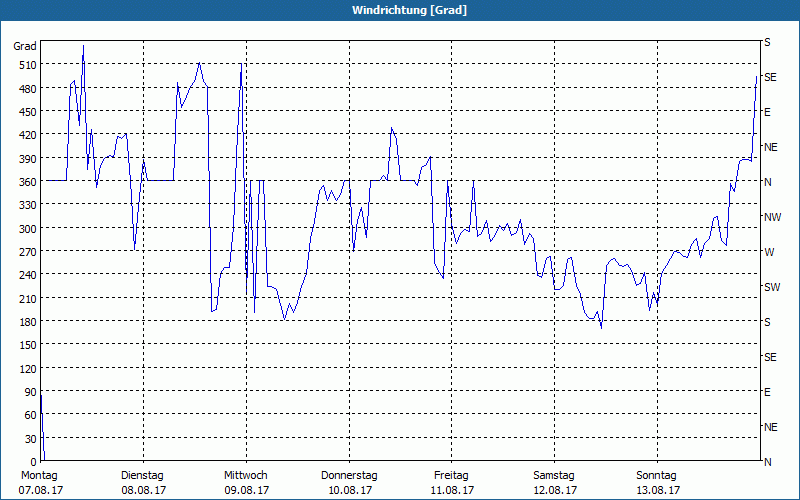Click the 150 degree axis label
Image resolution: width=800 pixels, height=500 pixels.
28,345
